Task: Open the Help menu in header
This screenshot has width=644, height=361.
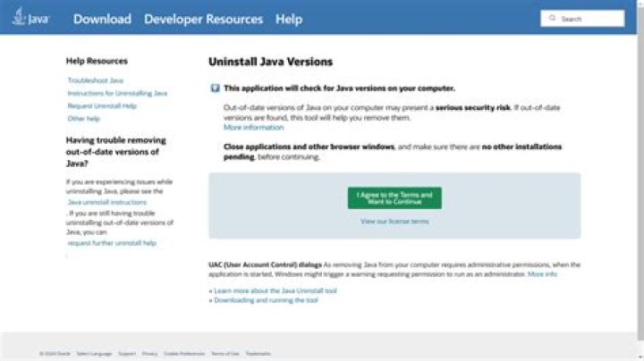Action: [x=289, y=19]
